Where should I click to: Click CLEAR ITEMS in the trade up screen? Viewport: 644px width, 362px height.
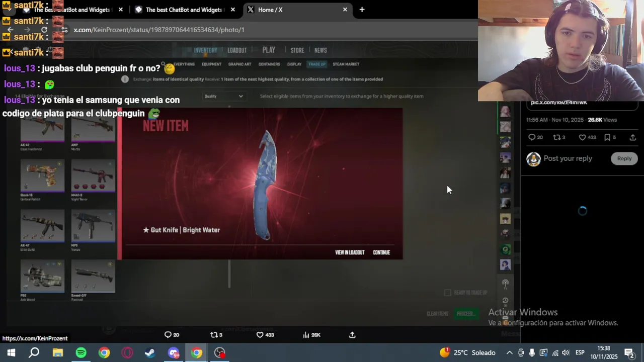coord(437,314)
